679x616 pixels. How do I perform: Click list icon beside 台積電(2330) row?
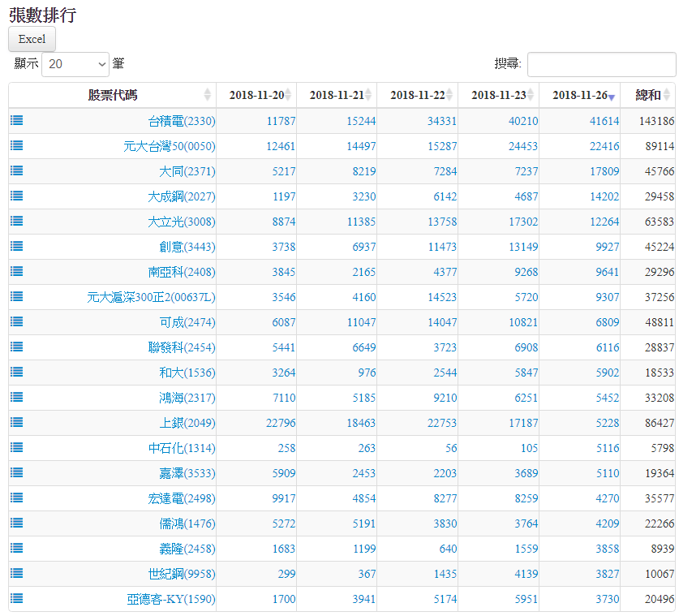[17, 120]
